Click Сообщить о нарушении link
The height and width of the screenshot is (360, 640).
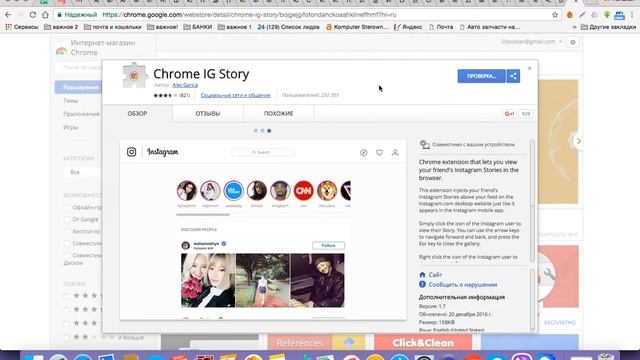point(462,284)
